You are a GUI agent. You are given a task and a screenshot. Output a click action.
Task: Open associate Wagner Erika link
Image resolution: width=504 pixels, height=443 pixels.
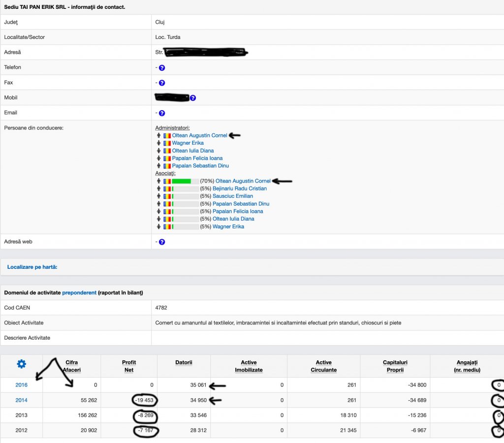tap(228, 226)
